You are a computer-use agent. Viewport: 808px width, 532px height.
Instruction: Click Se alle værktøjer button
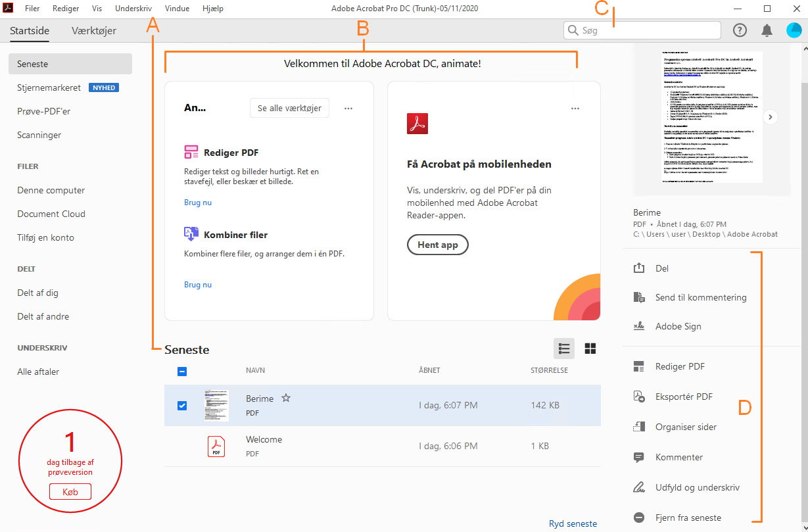point(289,109)
